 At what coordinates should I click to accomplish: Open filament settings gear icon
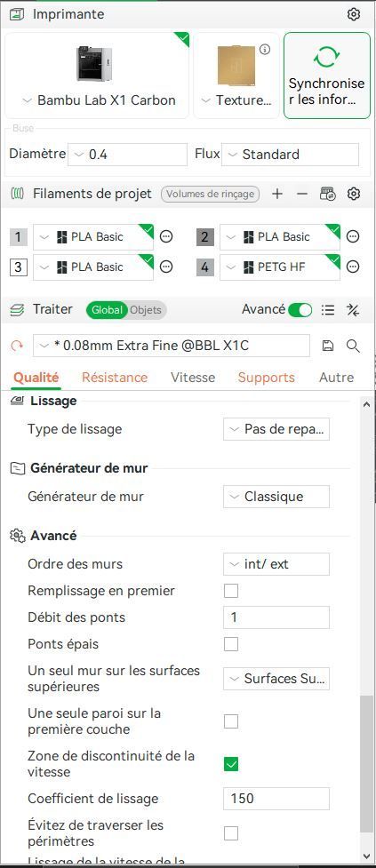pos(353,194)
